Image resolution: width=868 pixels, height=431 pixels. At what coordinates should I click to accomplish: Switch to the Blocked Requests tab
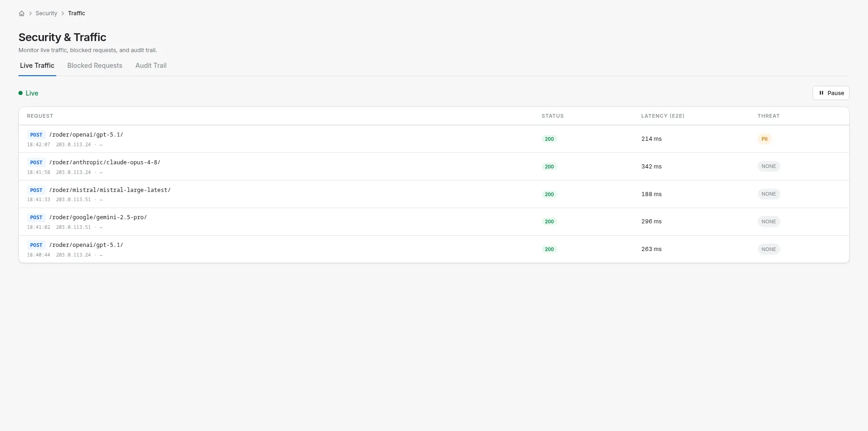95,66
